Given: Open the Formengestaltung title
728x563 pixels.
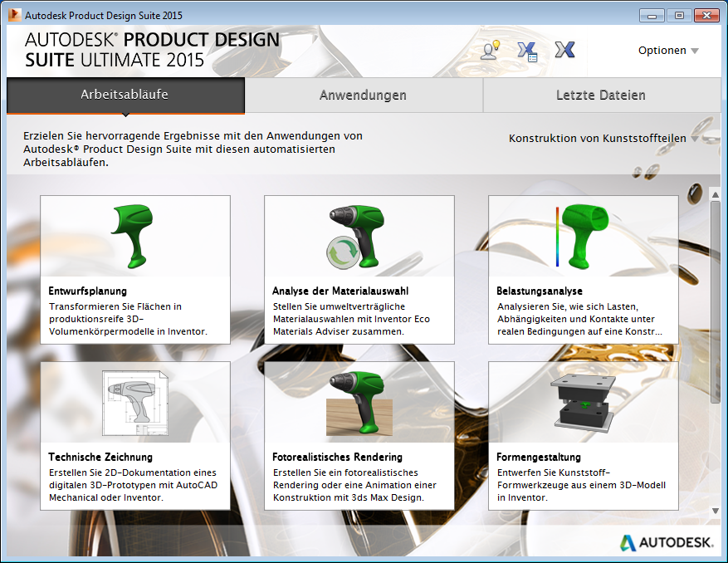Looking at the screenshot, I should click(539, 457).
